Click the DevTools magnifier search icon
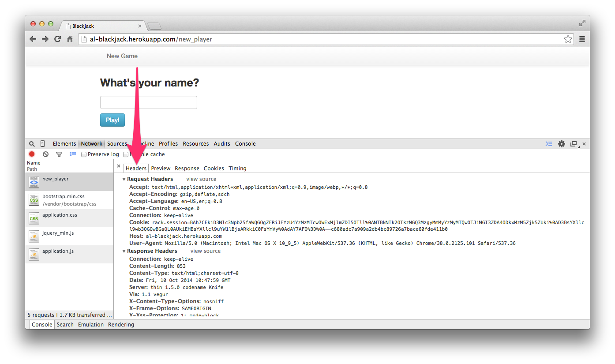 pos(32,144)
